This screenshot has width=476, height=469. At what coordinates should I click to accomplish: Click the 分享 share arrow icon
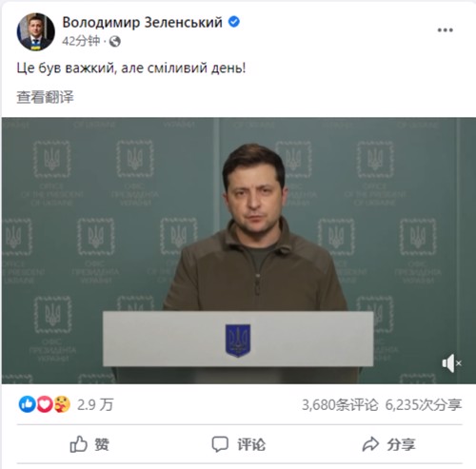pos(370,444)
